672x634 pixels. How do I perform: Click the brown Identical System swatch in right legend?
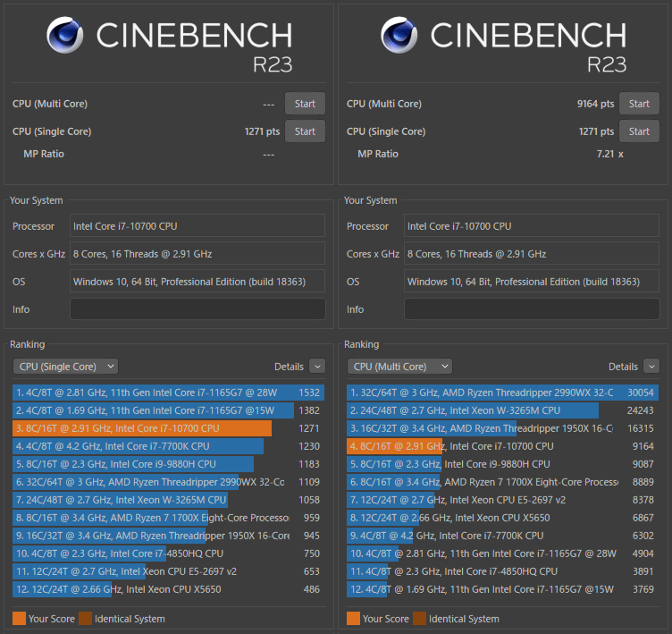pyautogui.click(x=420, y=618)
